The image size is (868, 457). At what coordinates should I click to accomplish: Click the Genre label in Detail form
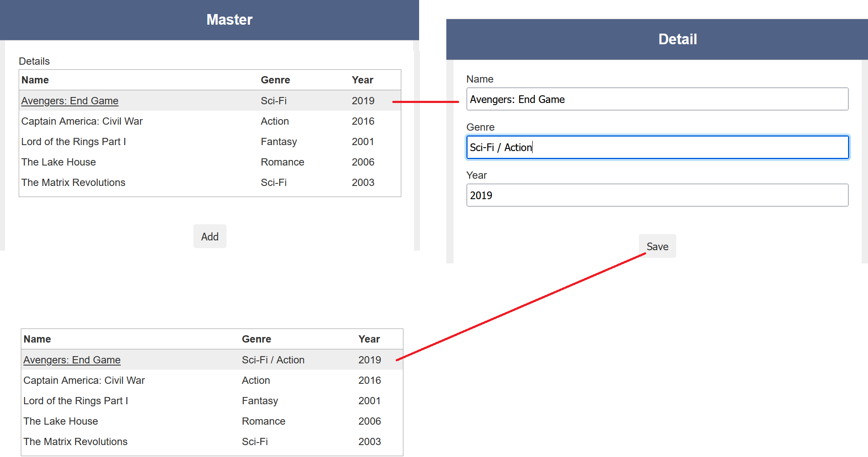480,127
